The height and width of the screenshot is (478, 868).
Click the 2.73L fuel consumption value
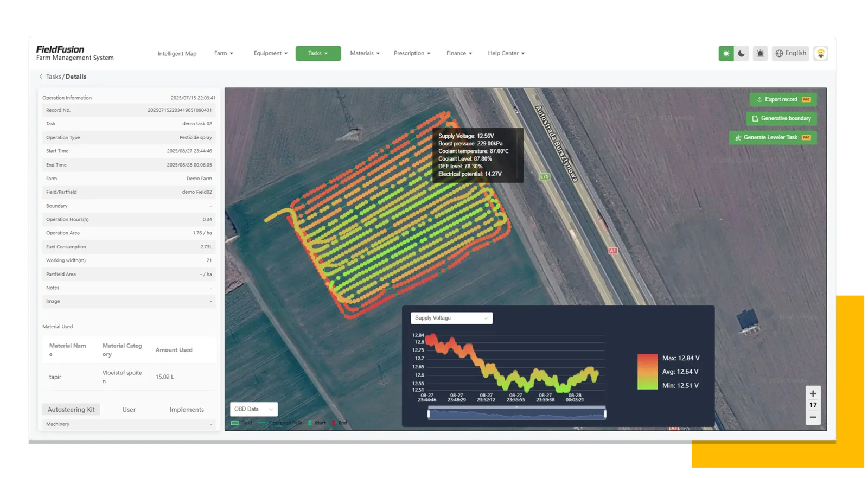click(x=206, y=247)
